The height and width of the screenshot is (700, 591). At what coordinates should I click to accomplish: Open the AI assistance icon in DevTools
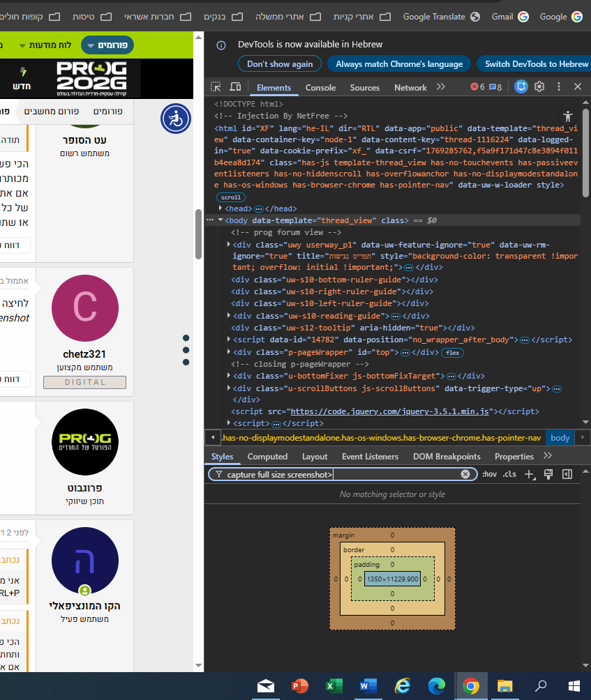[521, 86]
